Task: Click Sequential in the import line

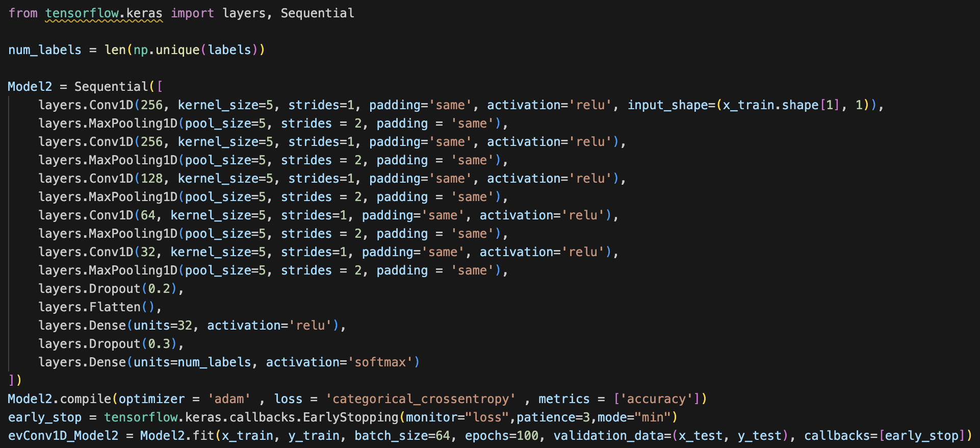Action: click(317, 13)
